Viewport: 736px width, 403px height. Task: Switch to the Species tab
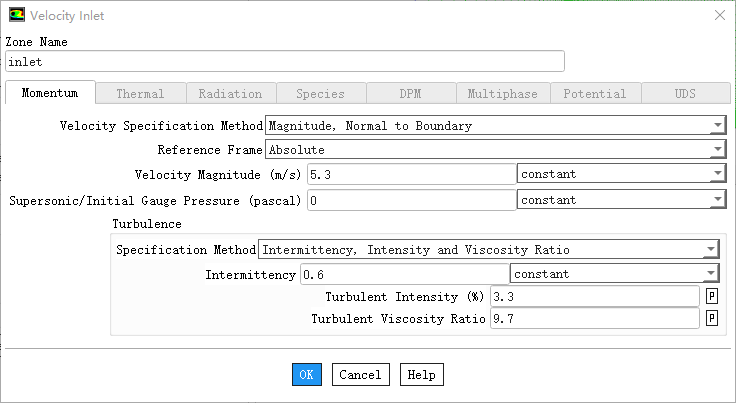tap(320, 94)
